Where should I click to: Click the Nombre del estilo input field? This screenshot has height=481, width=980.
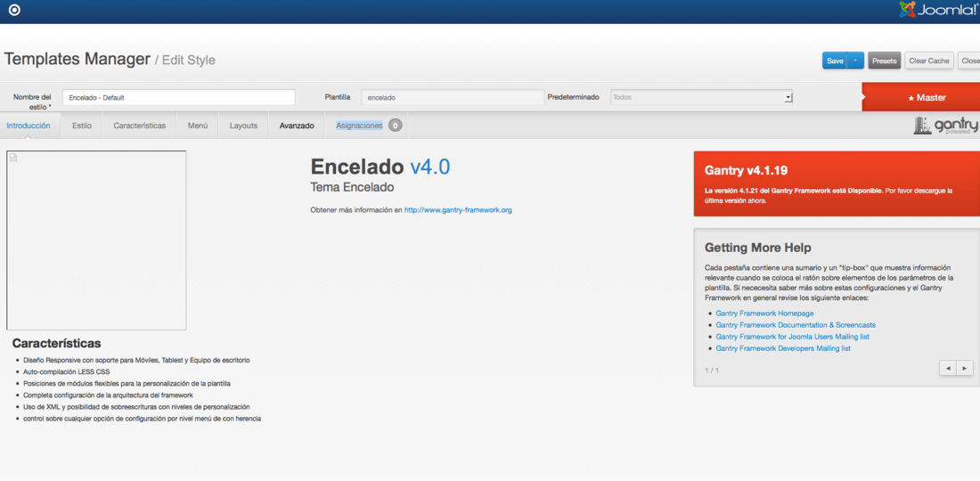(x=179, y=97)
